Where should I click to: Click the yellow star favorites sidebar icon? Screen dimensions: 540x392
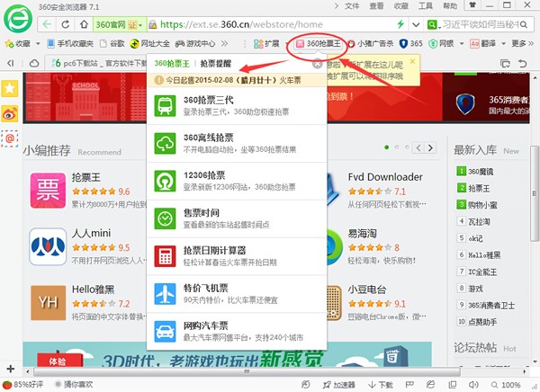(9, 88)
